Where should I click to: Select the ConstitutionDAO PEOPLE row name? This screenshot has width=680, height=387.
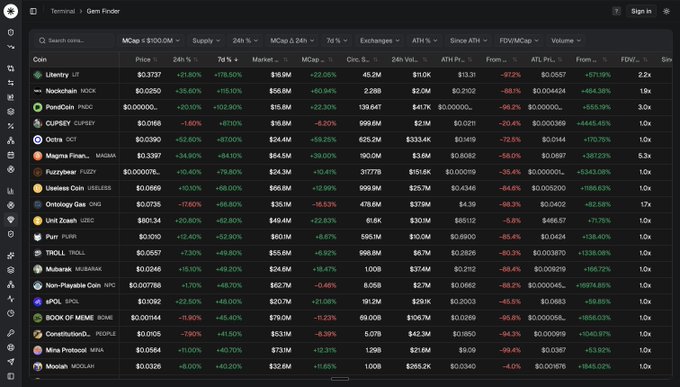coord(68,334)
